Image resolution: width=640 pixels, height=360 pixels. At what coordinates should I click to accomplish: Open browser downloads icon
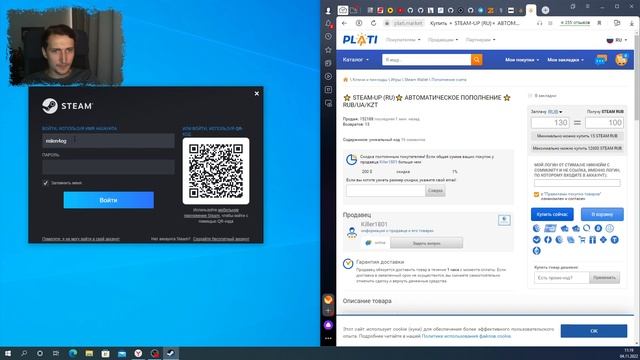pos(631,23)
